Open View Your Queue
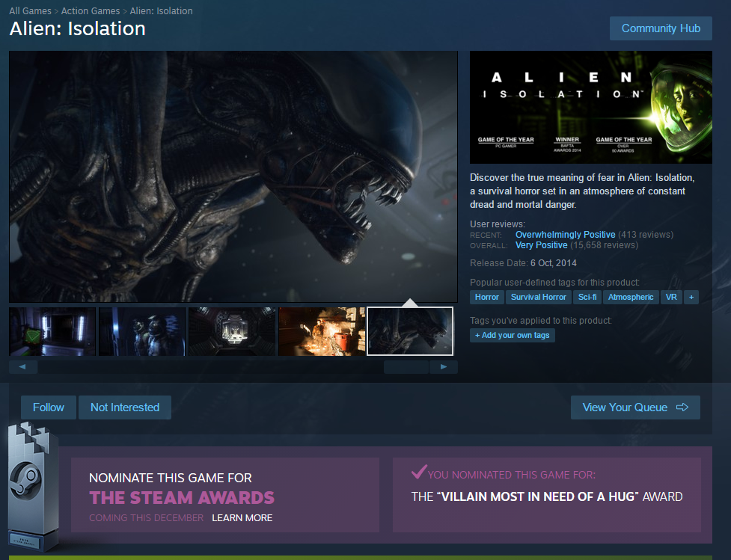The height and width of the screenshot is (560, 731). coord(635,407)
